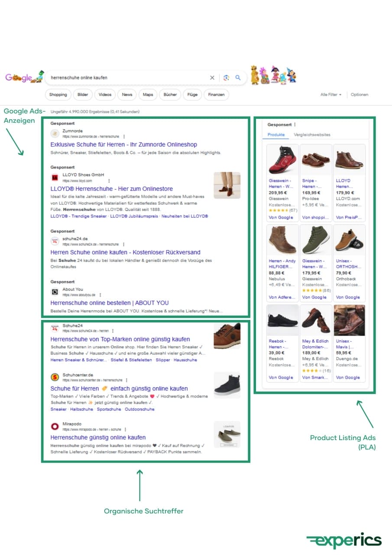Click the Schuhcenter.de site favicon

pos(55,377)
